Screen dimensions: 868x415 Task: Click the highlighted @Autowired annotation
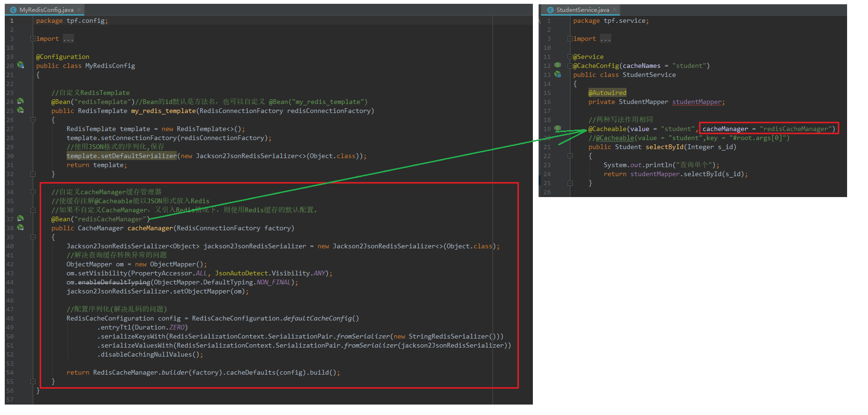[x=608, y=93]
